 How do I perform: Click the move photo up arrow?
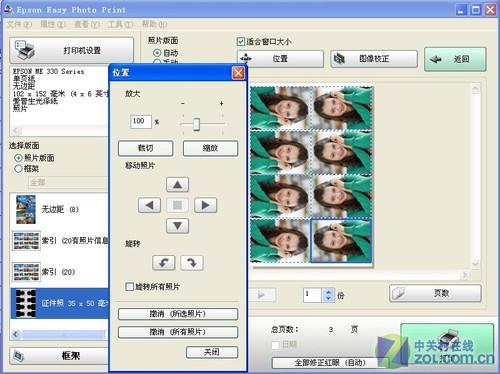177,185
